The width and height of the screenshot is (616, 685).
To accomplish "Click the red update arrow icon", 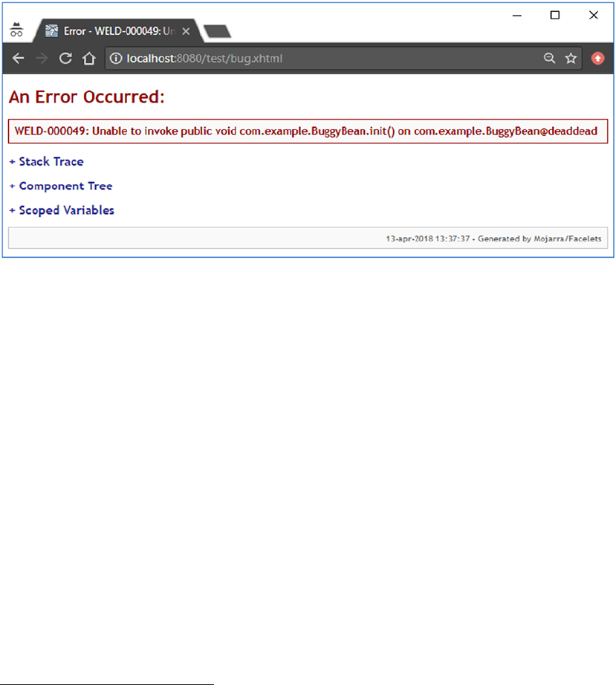I will click(x=597, y=58).
